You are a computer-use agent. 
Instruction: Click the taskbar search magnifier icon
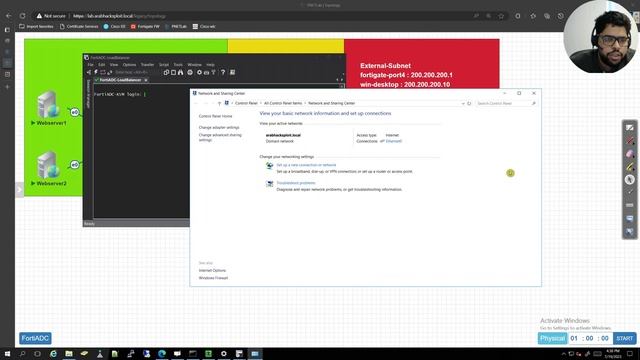(x=22, y=354)
